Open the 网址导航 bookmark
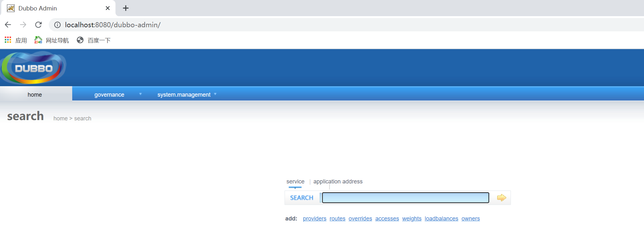Image resolution: width=644 pixels, height=230 pixels. (52, 40)
